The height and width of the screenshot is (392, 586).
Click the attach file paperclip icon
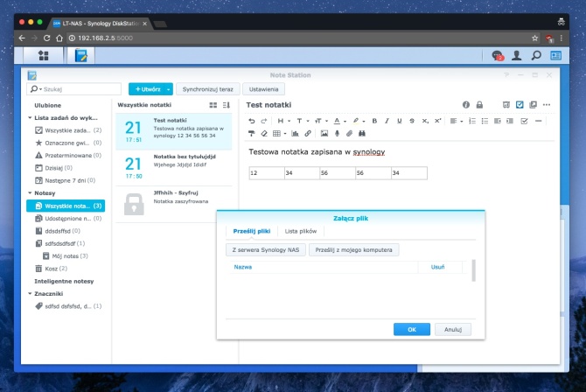[349, 134]
